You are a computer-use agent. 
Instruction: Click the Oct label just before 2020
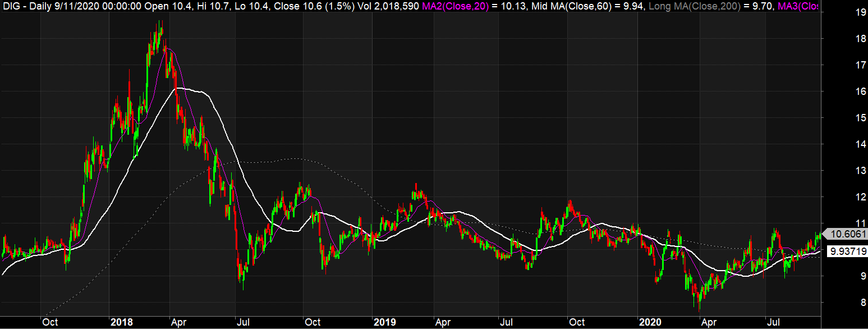click(576, 322)
